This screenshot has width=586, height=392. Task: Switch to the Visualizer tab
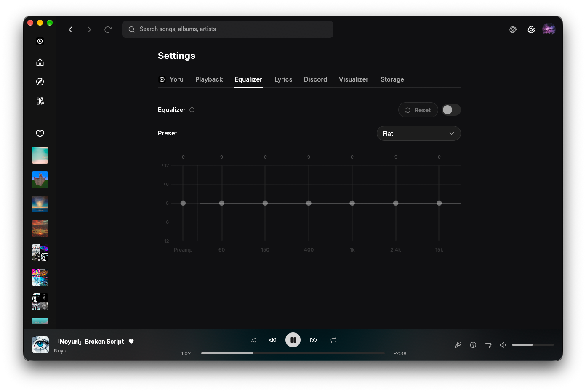[x=354, y=79]
